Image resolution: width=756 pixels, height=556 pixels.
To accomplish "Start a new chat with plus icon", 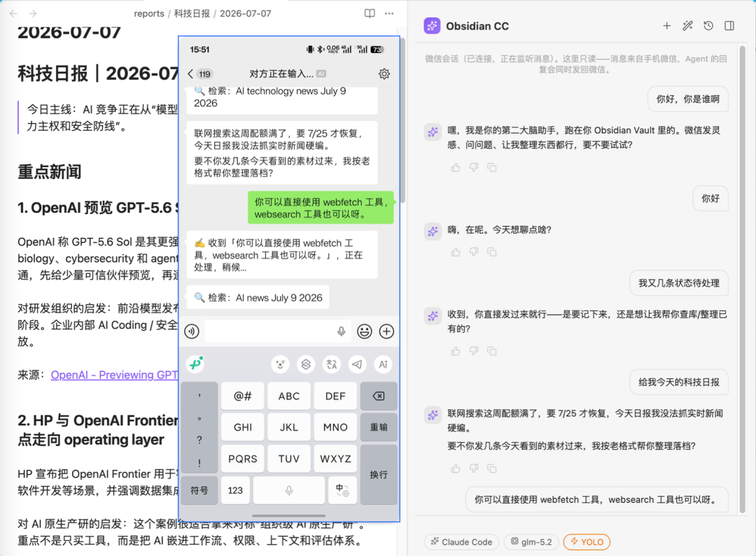I will [x=667, y=26].
